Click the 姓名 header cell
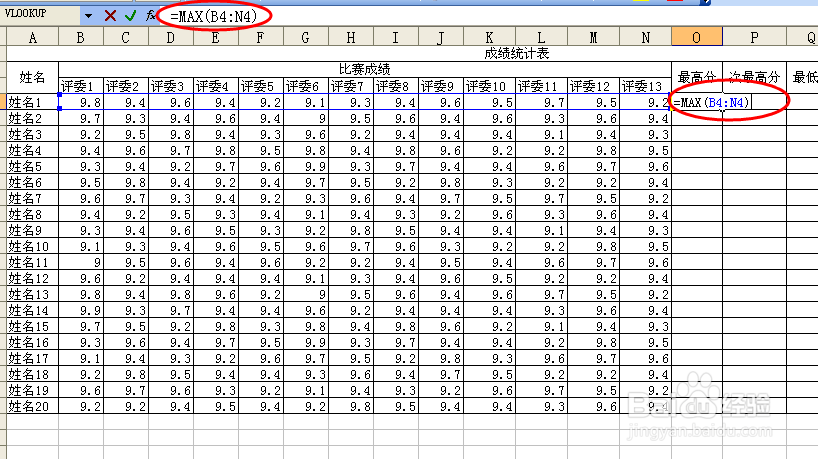 tap(32, 77)
